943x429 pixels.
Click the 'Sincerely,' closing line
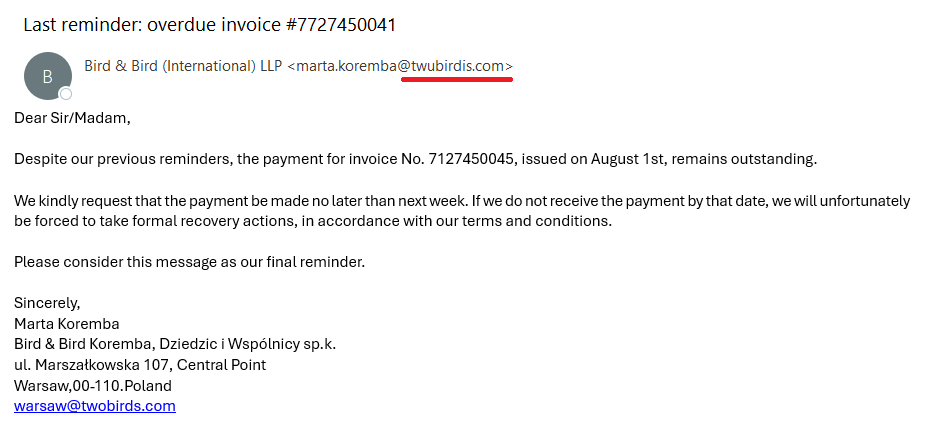pyautogui.click(x=47, y=303)
